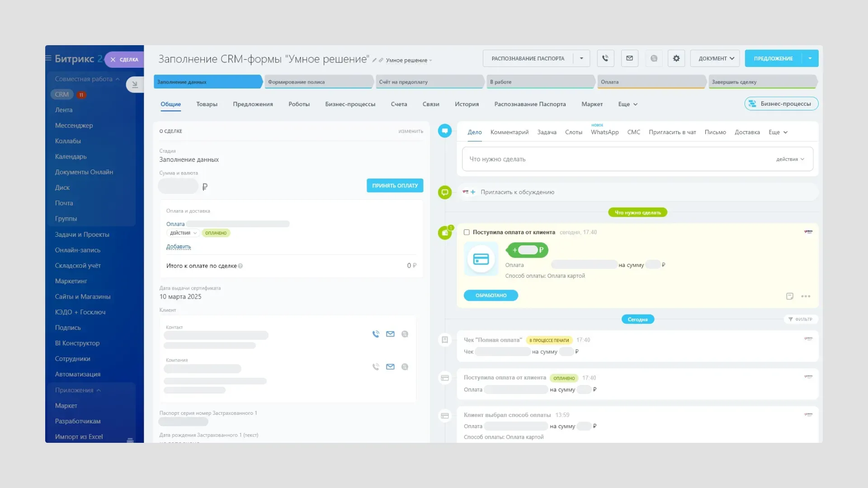This screenshot has height=488, width=868.
Task: Click the blue timeline chat icon
Action: 445,131
